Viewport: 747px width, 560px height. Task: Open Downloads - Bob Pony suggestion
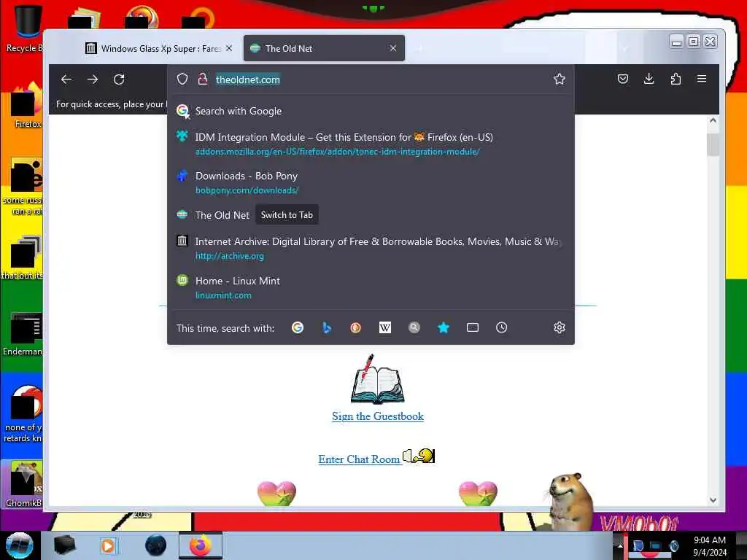pyautogui.click(x=371, y=182)
